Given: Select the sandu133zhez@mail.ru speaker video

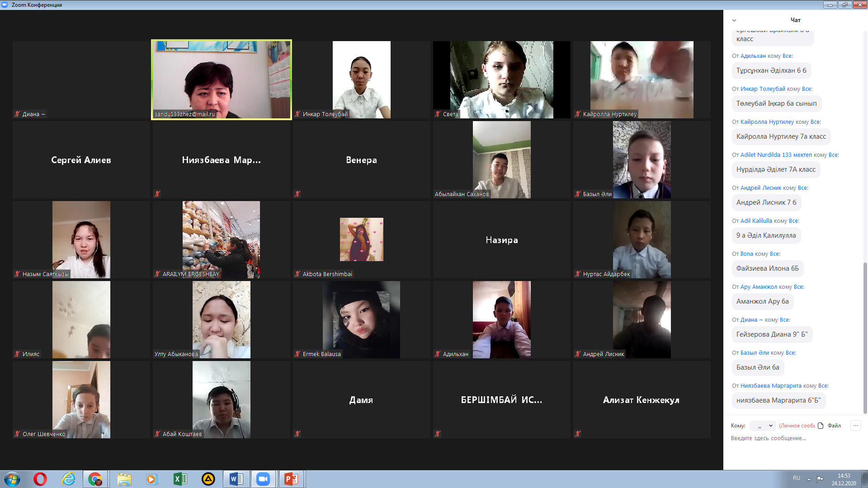Looking at the screenshot, I should [221, 79].
